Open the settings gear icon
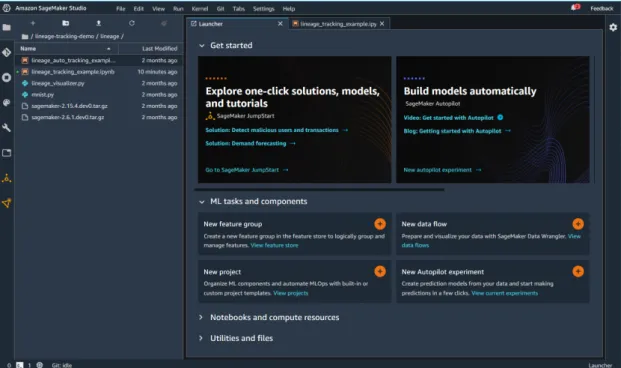Viewport: 621px width, 368px height. (x=613, y=27)
